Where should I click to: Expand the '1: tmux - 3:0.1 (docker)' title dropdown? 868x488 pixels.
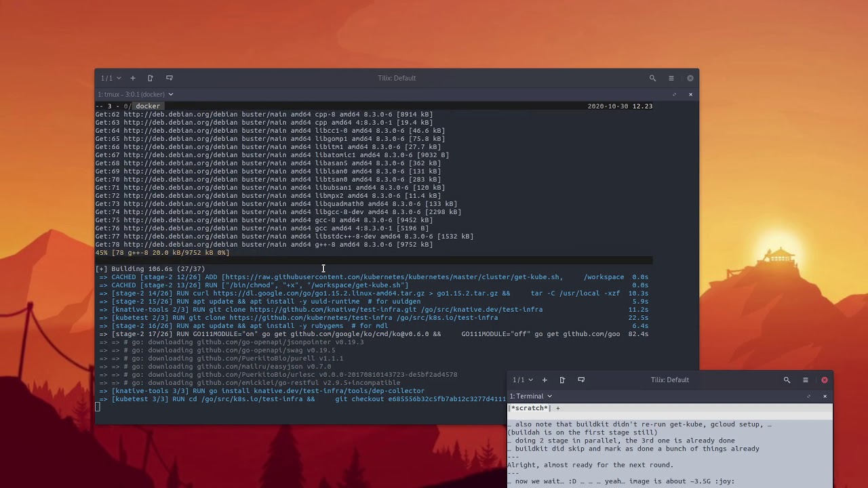point(136,94)
